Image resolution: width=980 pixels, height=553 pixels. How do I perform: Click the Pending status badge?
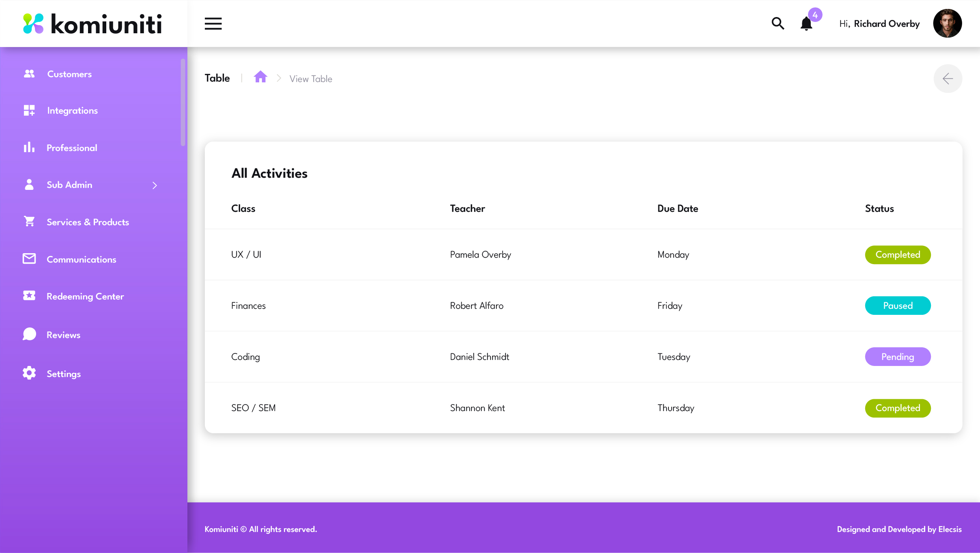(898, 357)
